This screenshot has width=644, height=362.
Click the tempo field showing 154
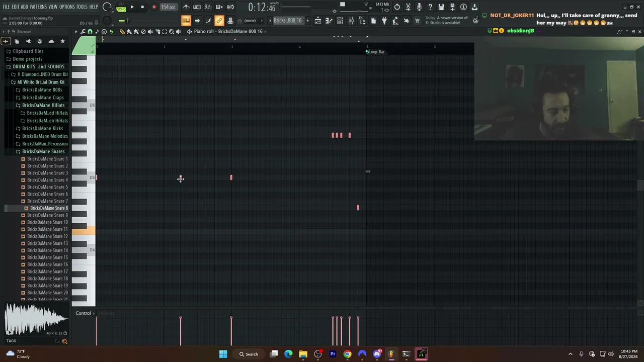[x=168, y=7]
